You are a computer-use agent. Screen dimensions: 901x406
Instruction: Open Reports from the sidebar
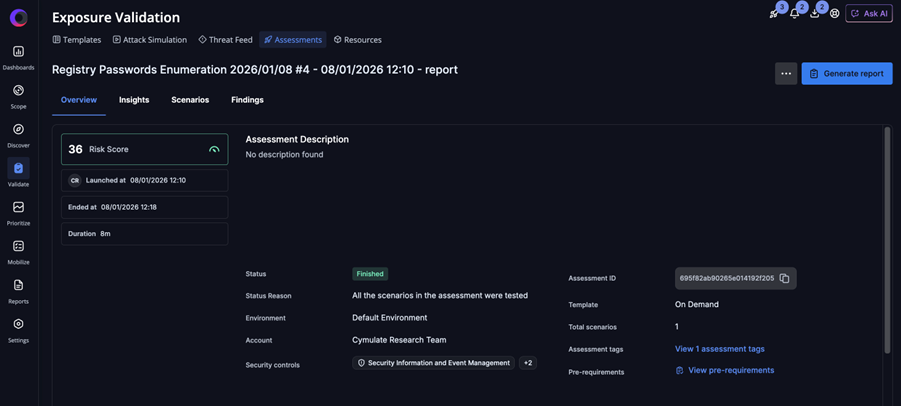coord(18,286)
